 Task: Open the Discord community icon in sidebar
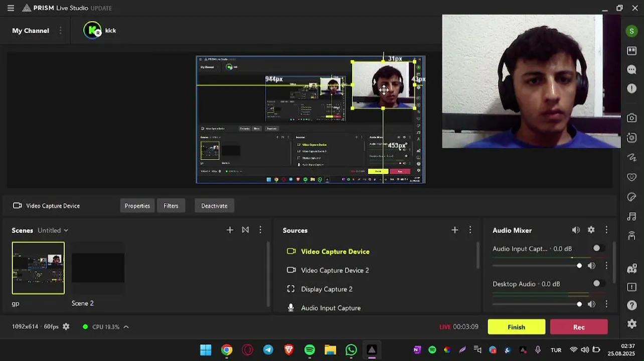pos(631,268)
